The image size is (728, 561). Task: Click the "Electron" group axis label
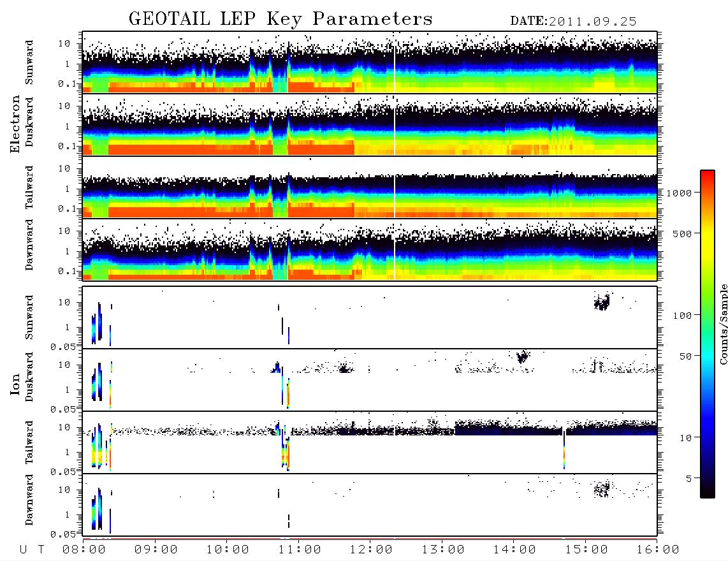point(15,124)
